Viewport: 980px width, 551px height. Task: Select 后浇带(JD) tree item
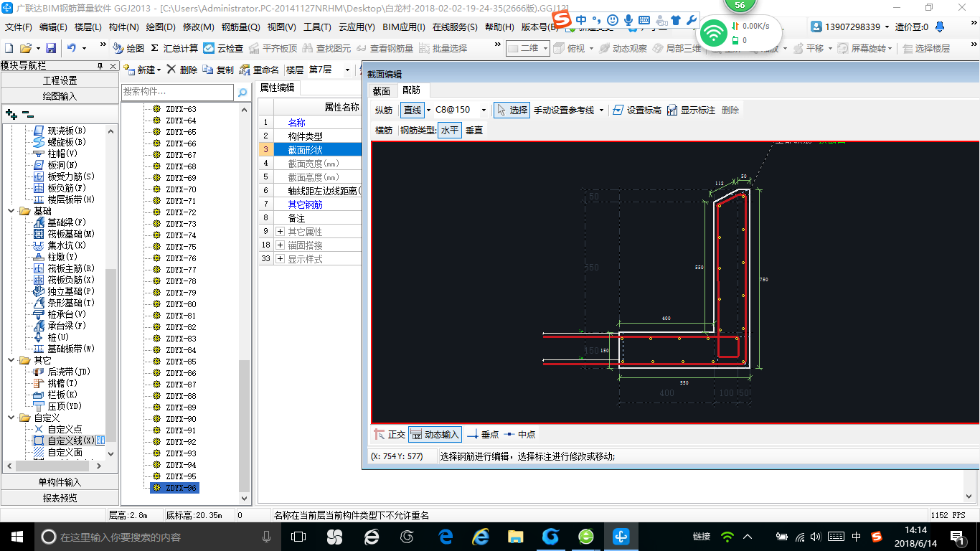[x=62, y=372]
